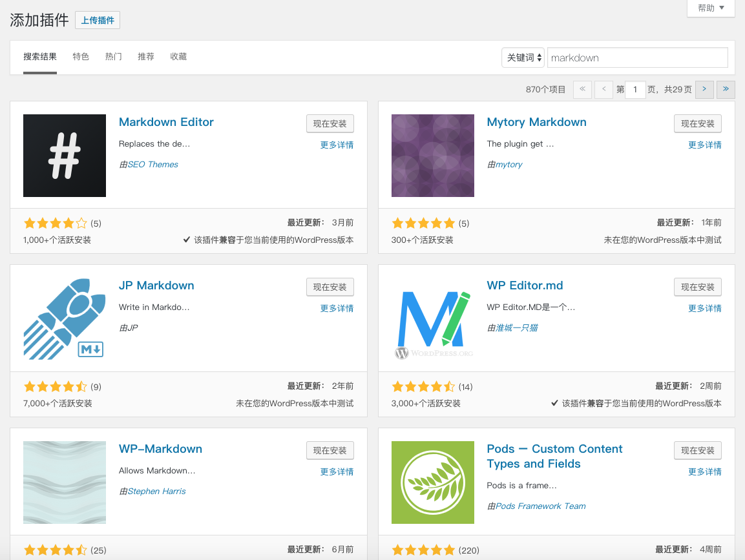
Task: View 更多详情 for JP Markdown
Action: point(337,308)
